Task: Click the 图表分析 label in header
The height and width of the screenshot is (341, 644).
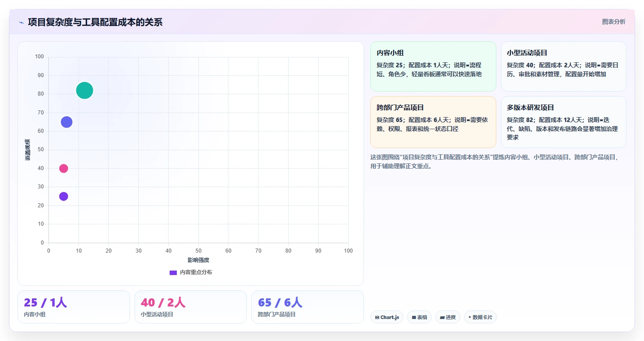Action: click(x=613, y=22)
